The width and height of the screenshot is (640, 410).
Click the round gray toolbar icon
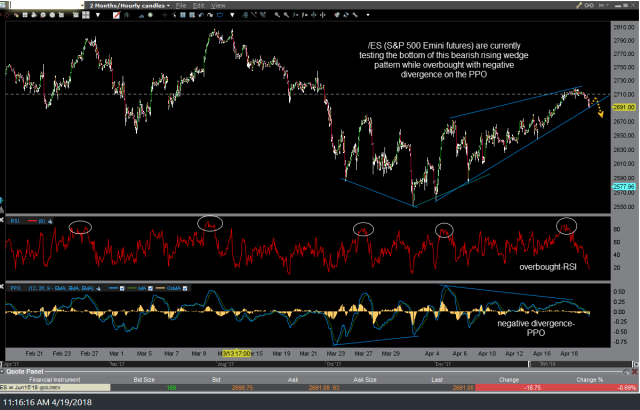[x=52, y=15]
